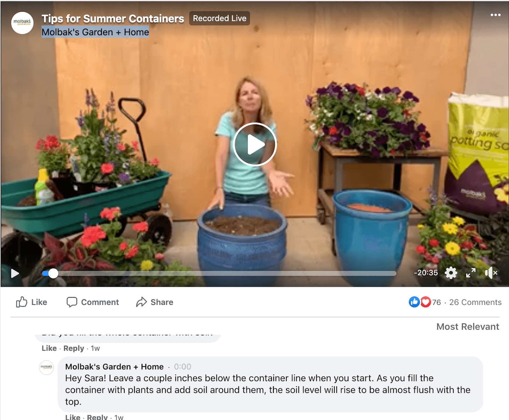This screenshot has width=509, height=420.
Task: Open Molbak's Garden + Home page link in the video header
Action: click(95, 32)
